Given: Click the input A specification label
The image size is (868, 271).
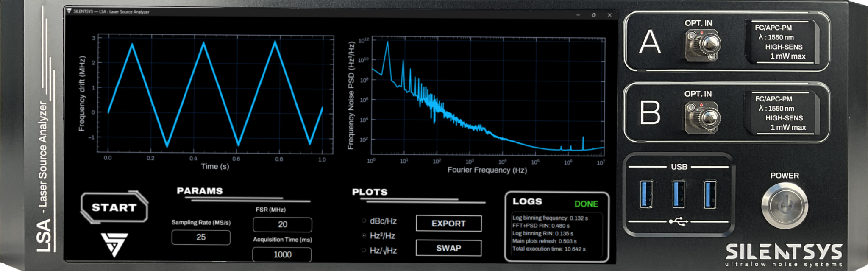Looking at the screenshot, I should [782, 42].
